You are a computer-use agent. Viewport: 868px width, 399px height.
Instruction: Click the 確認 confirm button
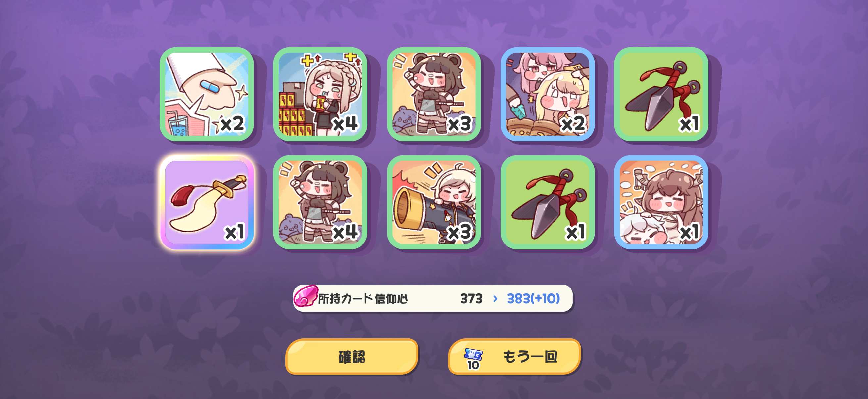[x=352, y=357]
